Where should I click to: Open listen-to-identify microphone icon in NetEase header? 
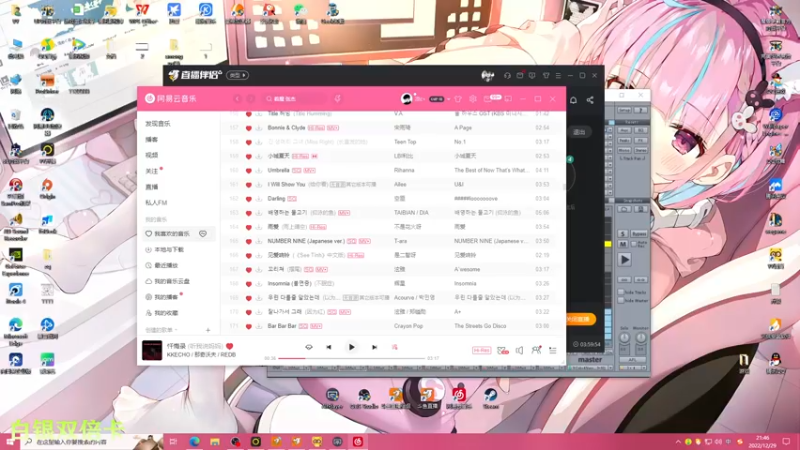pos(337,99)
